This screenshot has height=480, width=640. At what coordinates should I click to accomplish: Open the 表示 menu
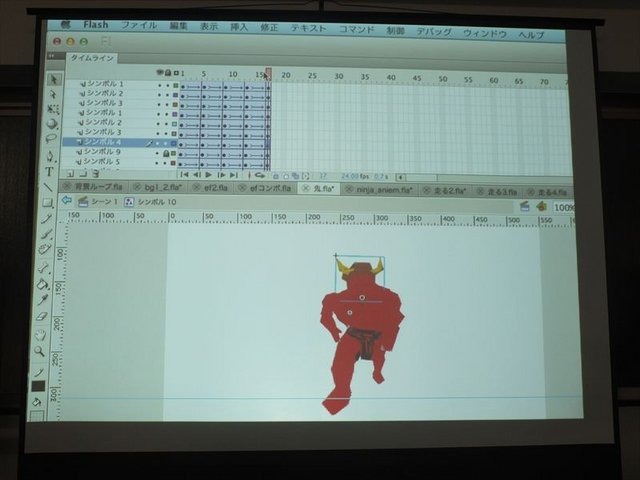[x=209, y=27]
